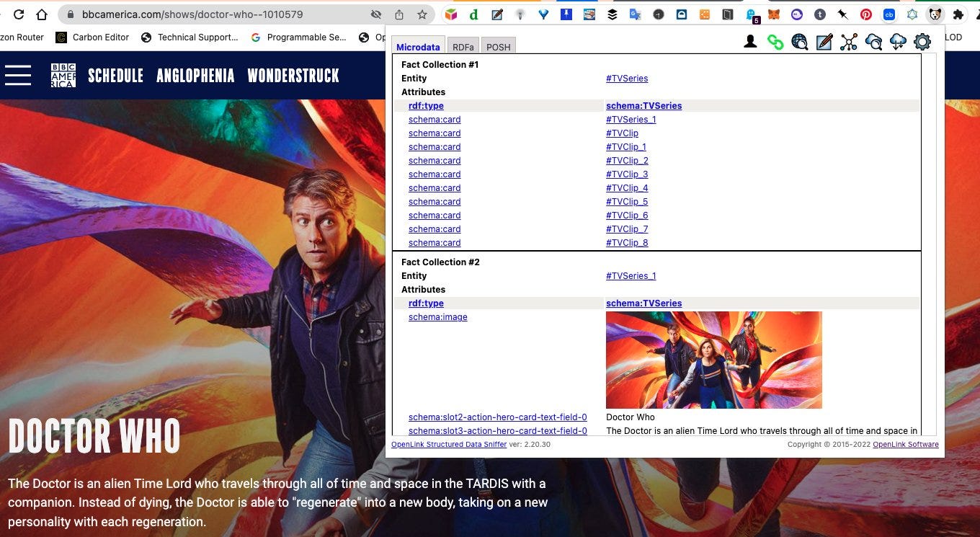Open the BBC America hamburger menu
The image size is (980, 537).
click(18, 75)
